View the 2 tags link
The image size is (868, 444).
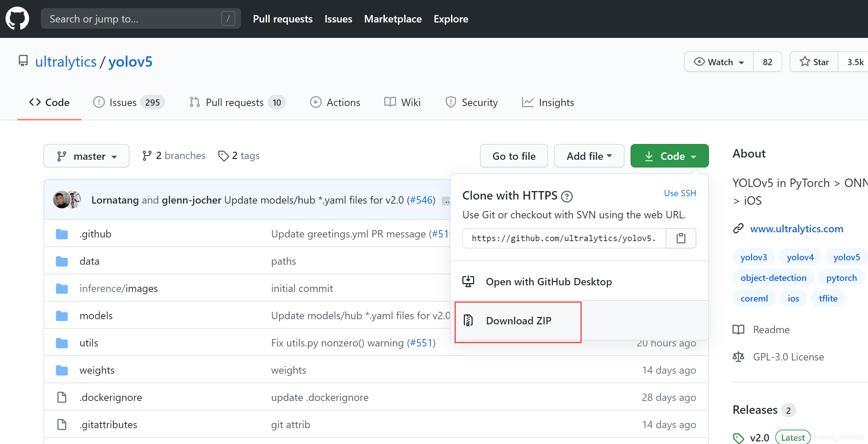pyautogui.click(x=239, y=156)
